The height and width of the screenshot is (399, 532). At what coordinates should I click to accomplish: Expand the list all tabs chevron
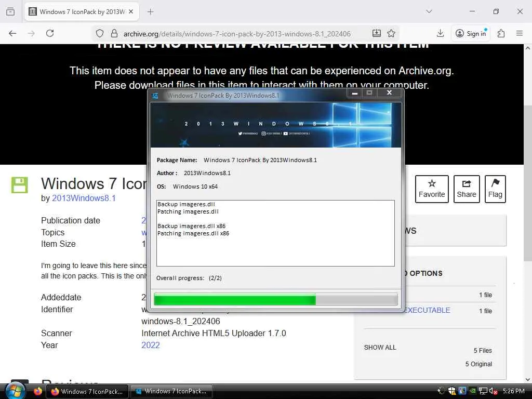tap(429, 11)
